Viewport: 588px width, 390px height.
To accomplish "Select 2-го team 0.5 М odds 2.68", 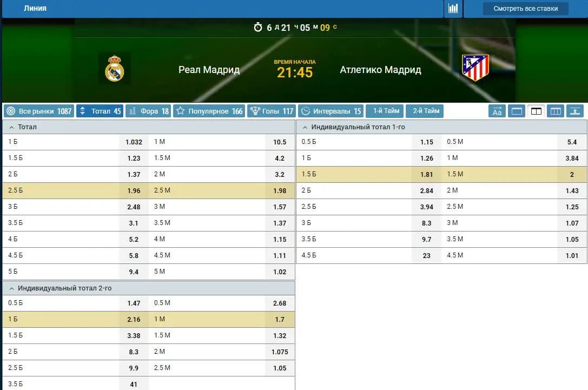I will click(280, 303).
